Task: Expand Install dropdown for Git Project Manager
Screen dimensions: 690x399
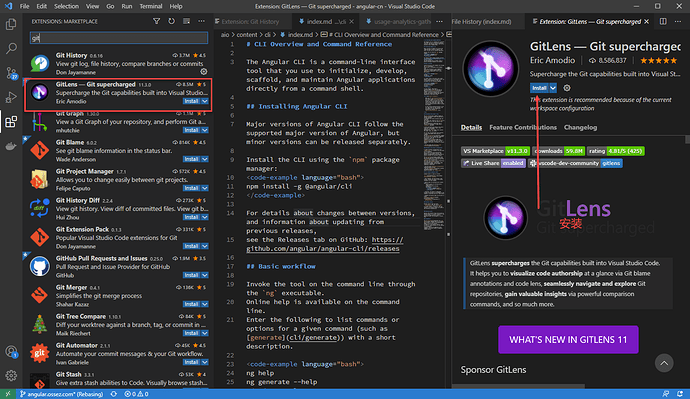Action: point(205,188)
